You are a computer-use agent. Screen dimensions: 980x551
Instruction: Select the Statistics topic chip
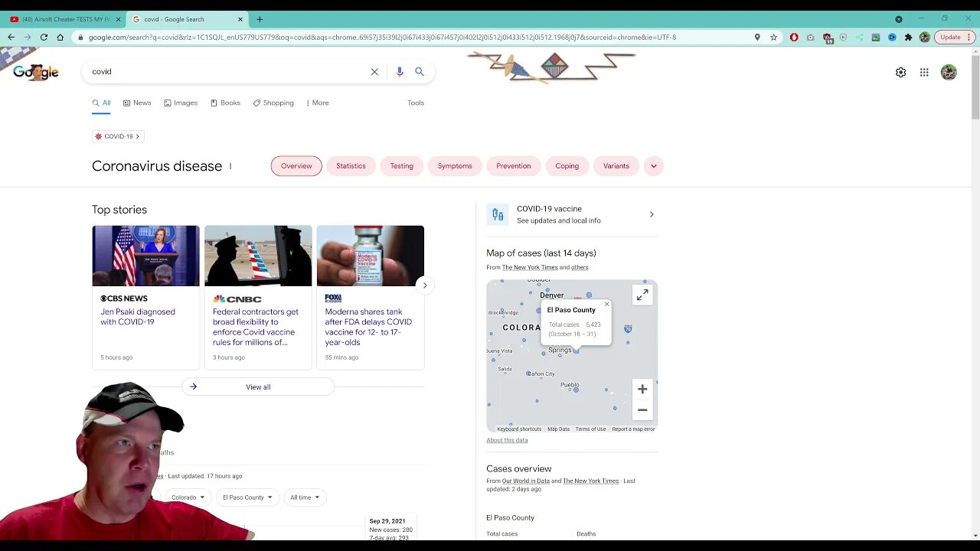coord(351,166)
